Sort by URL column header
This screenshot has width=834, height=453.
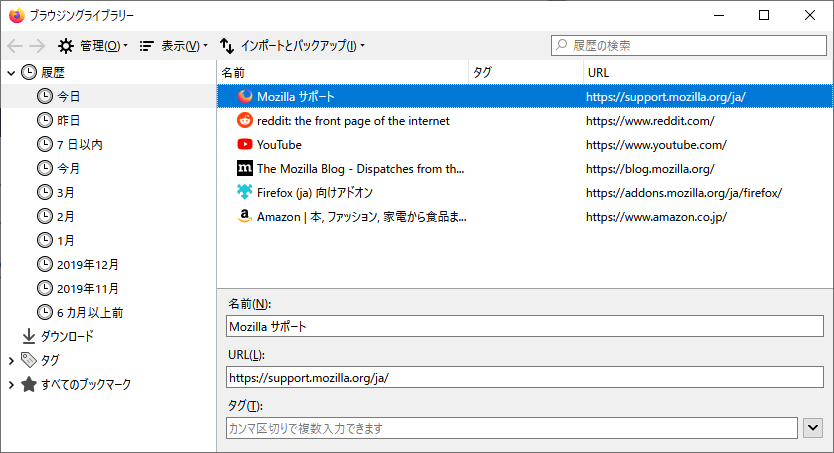point(708,72)
